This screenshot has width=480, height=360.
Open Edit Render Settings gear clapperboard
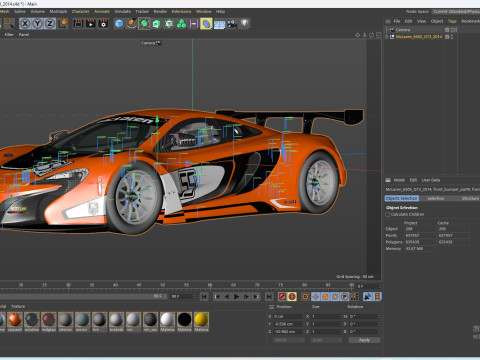tap(103, 24)
